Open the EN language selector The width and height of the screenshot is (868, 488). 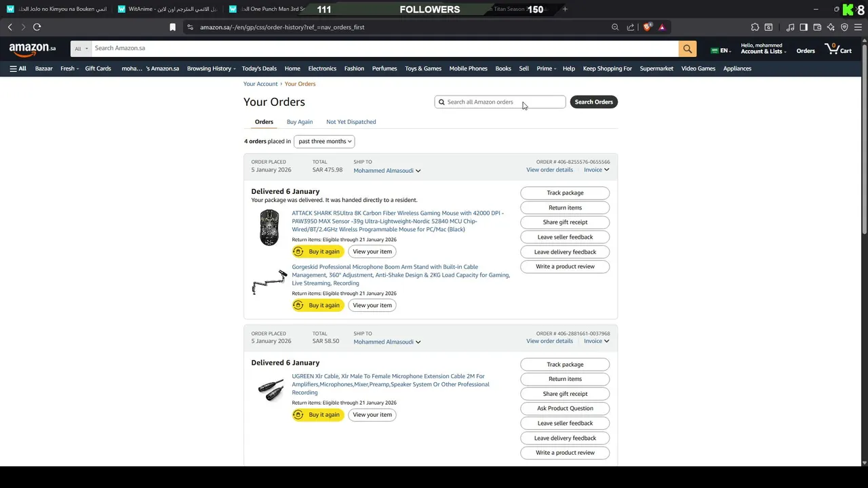click(719, 51)
